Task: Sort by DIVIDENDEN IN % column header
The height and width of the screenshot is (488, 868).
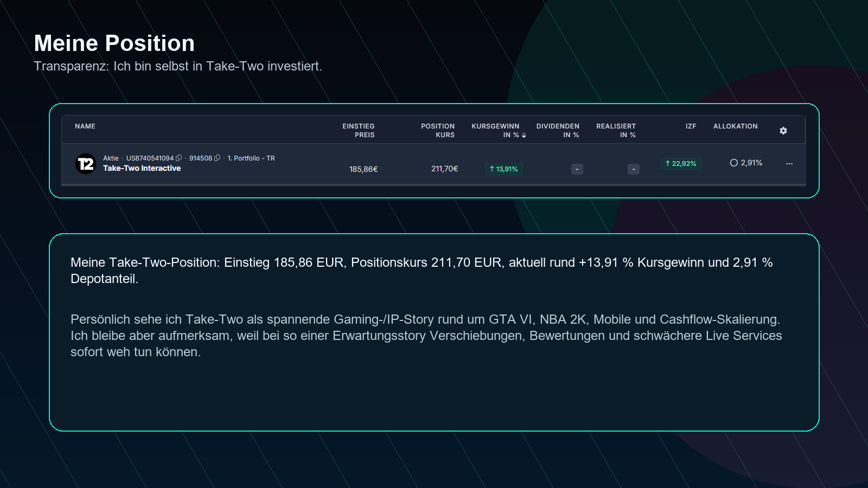Action: (x=558, y=131)
